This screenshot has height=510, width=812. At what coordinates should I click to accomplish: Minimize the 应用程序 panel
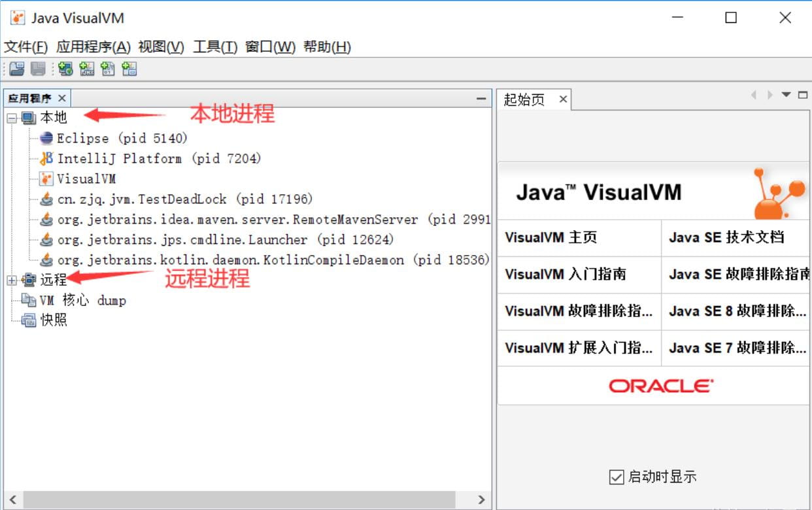tap(482, 98)
